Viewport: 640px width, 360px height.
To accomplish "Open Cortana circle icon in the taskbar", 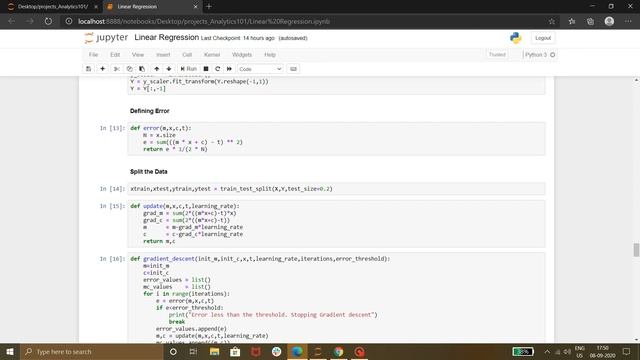I will click(x=173, y=351).
